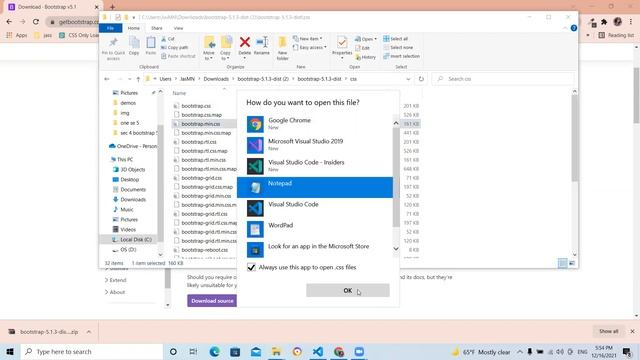Expand the address bar history dropdown
Viewport: 640px width, 360px height.
point(408,79)
